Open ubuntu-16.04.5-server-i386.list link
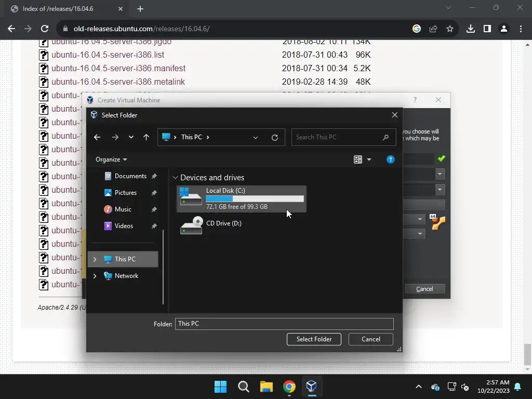This screenshot has height=399, width=532. coord(108,55)
